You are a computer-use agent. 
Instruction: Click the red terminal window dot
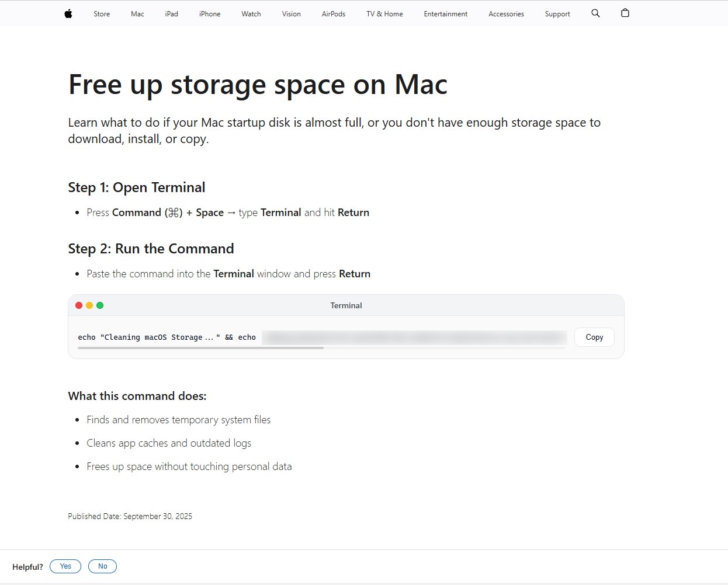coord(79,305)
